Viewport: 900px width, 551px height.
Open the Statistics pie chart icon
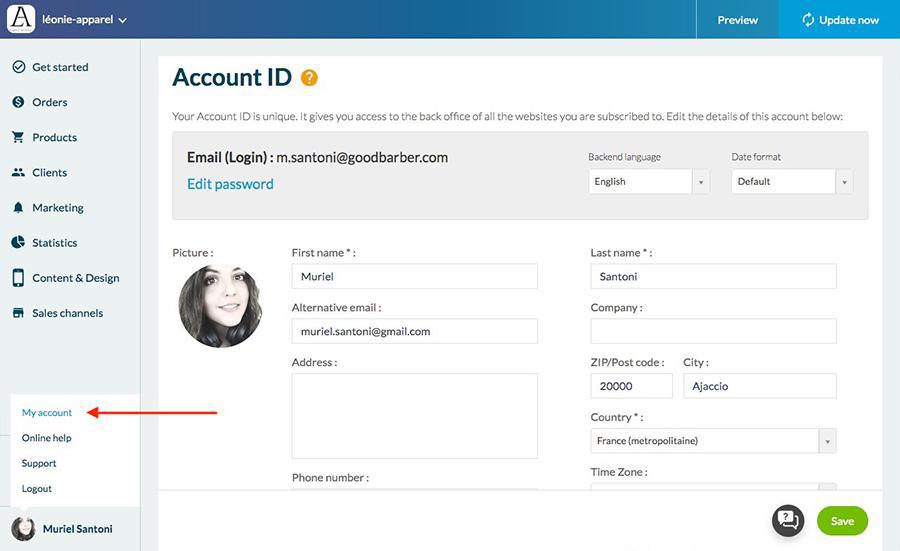coord(18,243)
